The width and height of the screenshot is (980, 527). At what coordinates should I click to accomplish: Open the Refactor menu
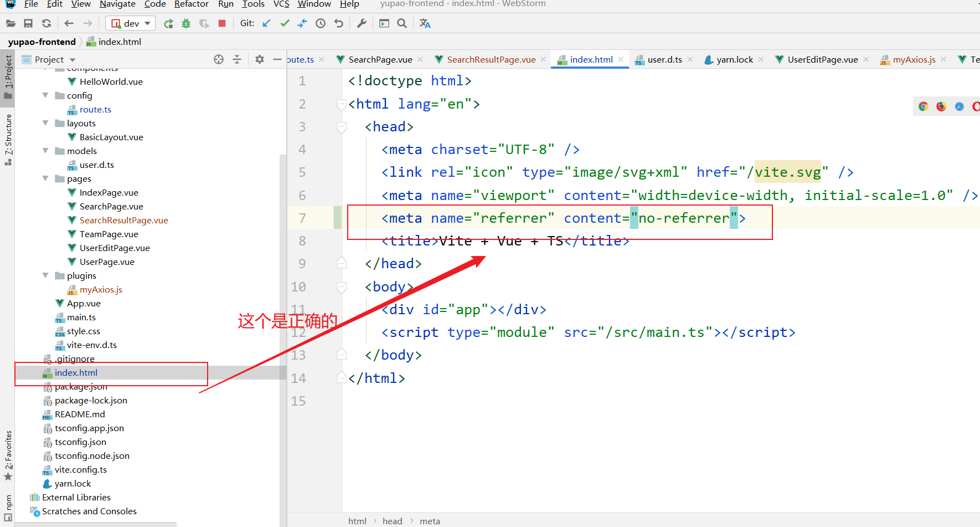pyautogui.click(x=191, y=4)
